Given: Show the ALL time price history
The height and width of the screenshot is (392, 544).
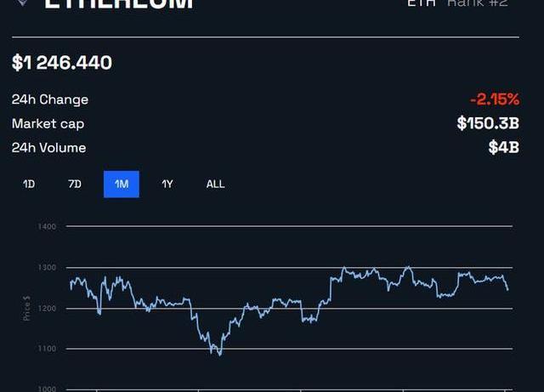Looking at the screenshot, I should (215, 184).
